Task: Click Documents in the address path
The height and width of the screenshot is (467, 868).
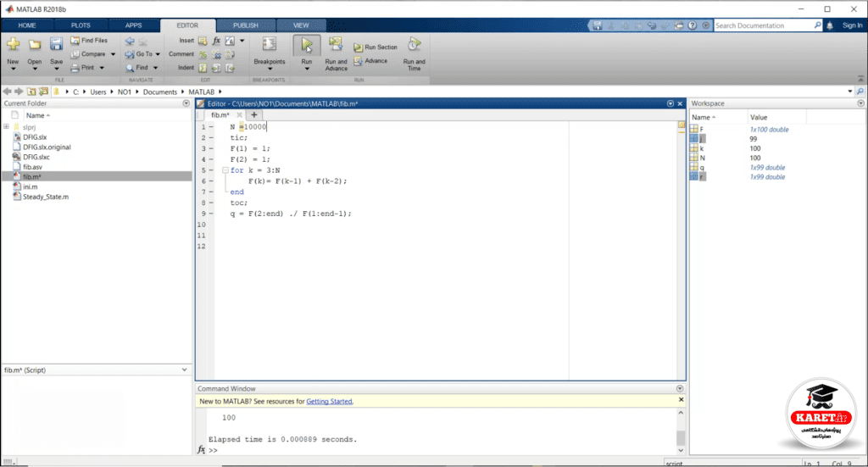Action: point(160,92)
